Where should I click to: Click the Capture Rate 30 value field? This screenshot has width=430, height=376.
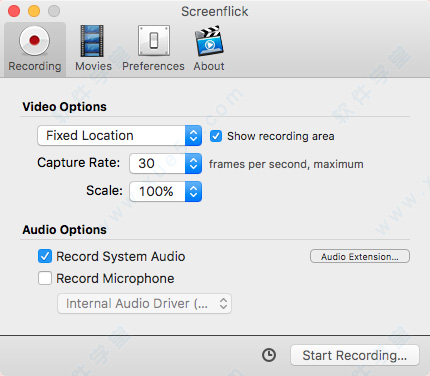157,163
